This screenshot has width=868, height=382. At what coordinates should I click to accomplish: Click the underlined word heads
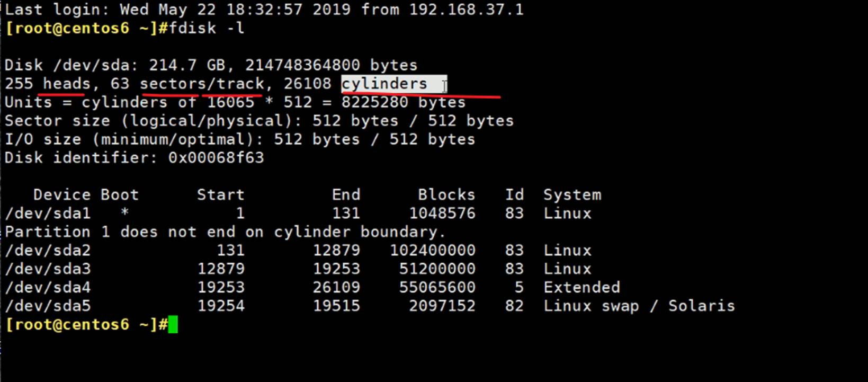click(66, 84)
